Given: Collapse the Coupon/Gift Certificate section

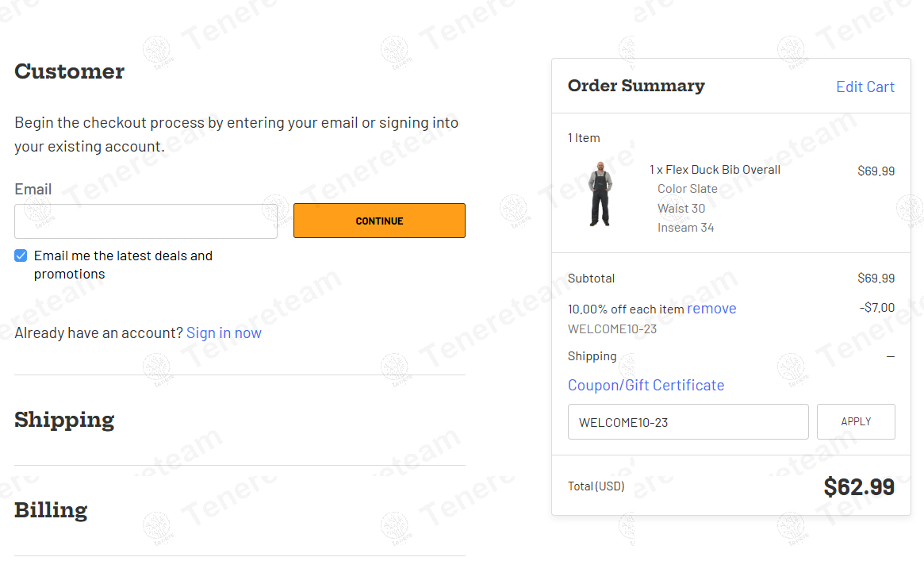Looking at the screenshot, I should (646, 386).
